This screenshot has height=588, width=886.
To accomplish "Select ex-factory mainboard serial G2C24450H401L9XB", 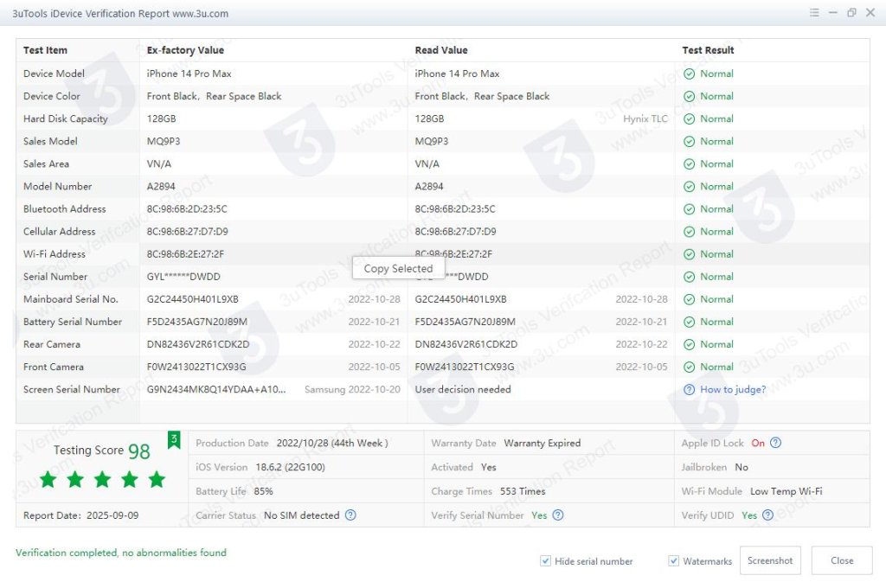I will [x=193, y=299].
